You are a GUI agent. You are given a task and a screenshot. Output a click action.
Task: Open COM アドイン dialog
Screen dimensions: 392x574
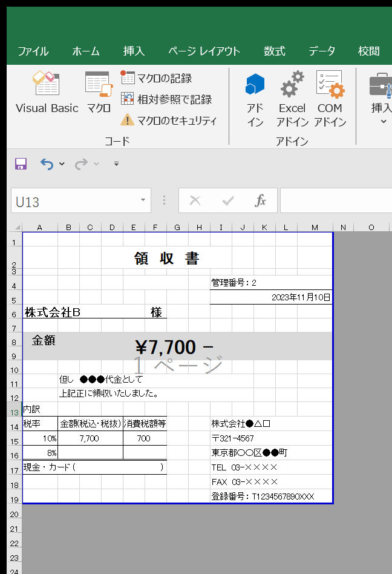tap(330, 99)
